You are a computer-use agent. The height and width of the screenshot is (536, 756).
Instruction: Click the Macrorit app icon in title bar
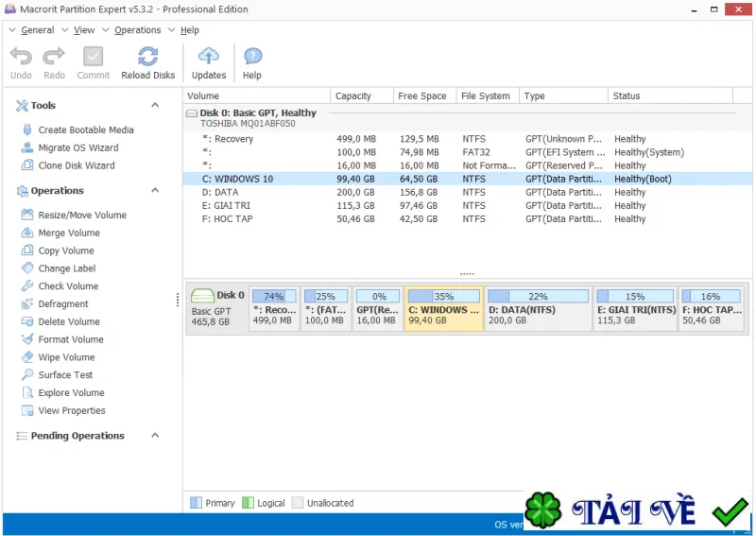[x=10, y=9]
